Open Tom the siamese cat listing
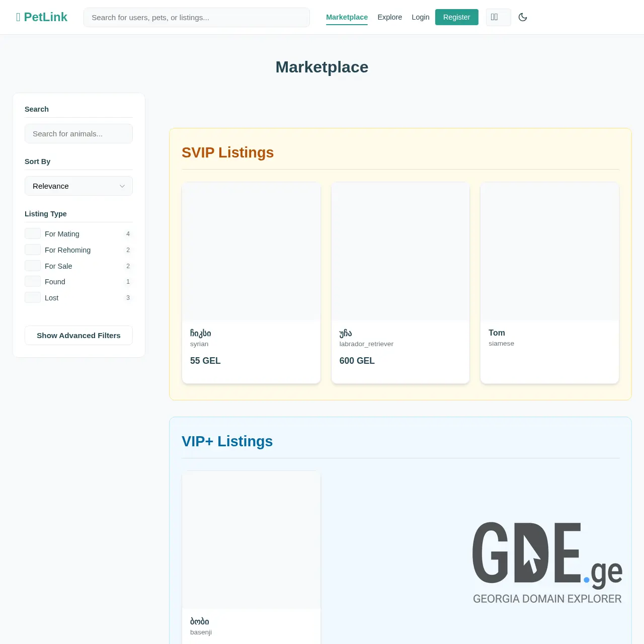The width and height of the screenshot is (644, 644). 549,251
